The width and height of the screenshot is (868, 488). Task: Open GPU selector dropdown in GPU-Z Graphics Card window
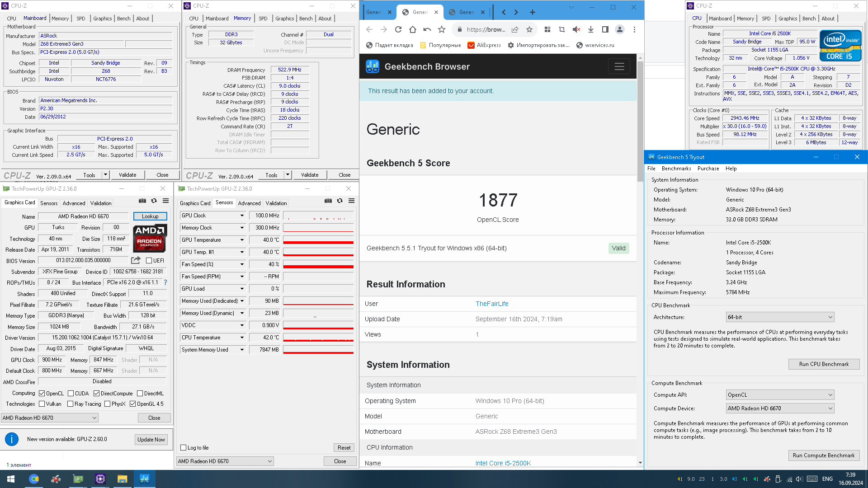(x=50, y=418)
